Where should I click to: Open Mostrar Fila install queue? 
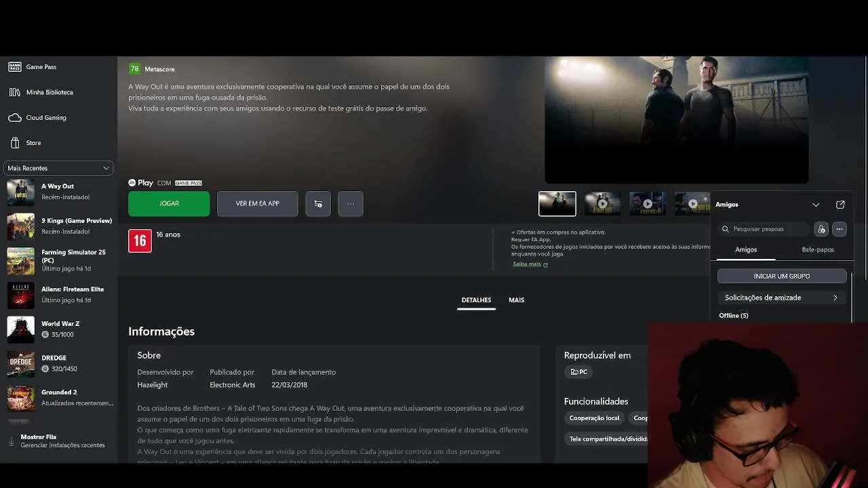pos(58,441)
